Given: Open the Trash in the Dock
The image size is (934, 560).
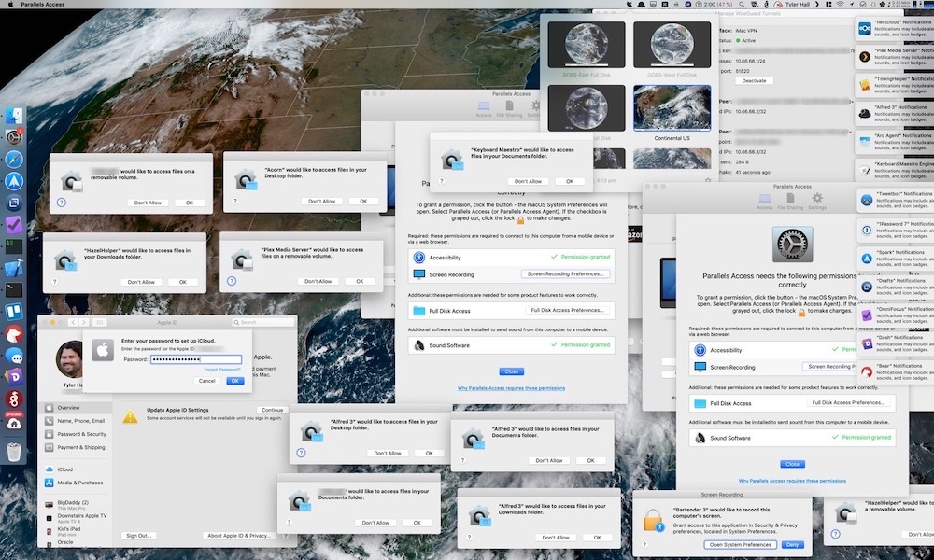Looking at the screenshot, I should click(x=14, y=452).
